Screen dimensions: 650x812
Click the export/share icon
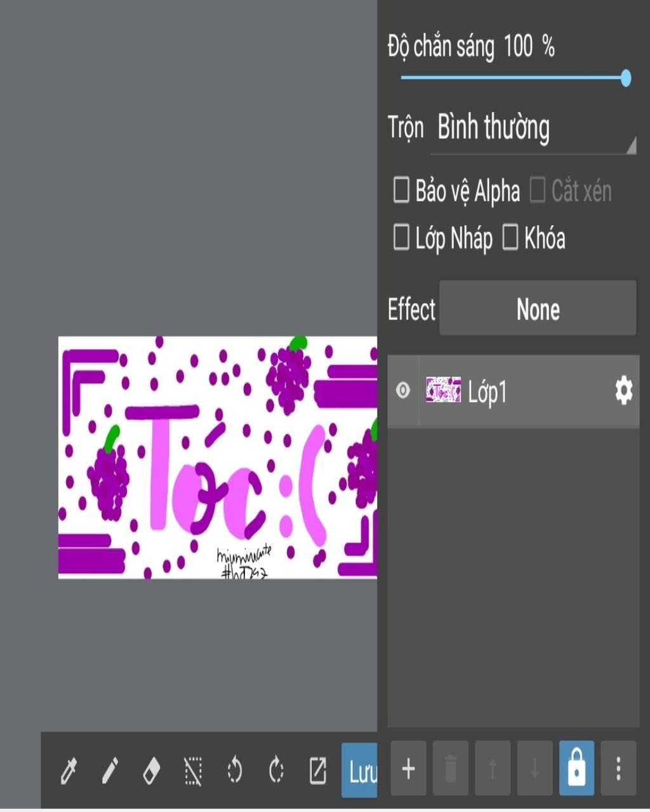pos(317,771)
